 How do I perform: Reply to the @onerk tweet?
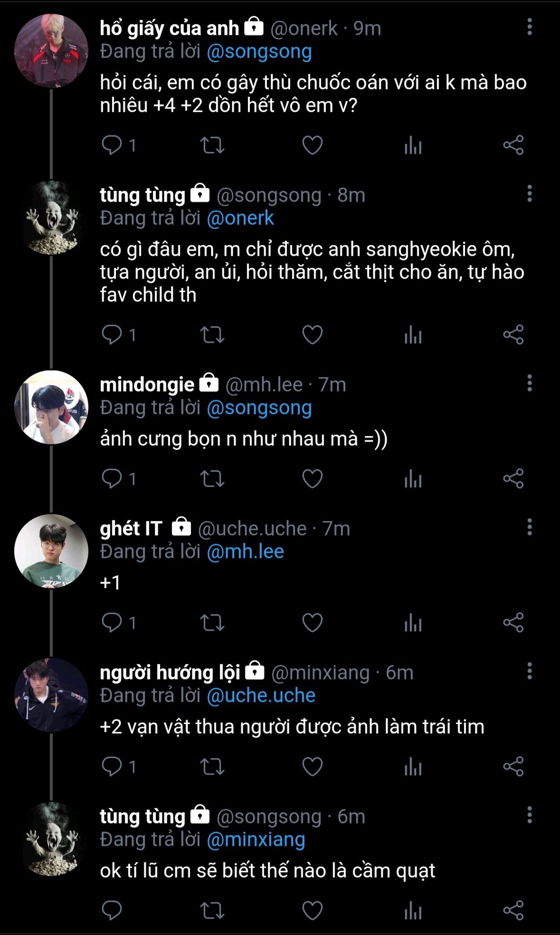point(112,145)
